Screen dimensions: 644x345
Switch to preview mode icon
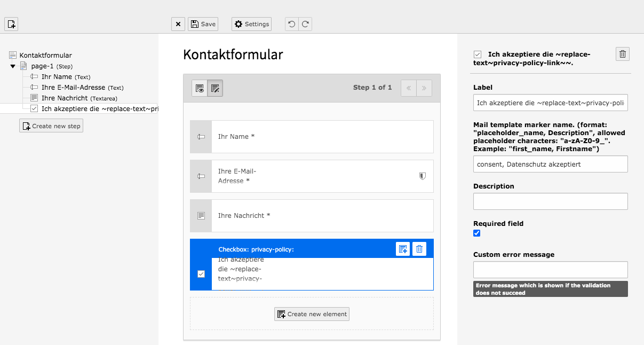pos(200,88)
